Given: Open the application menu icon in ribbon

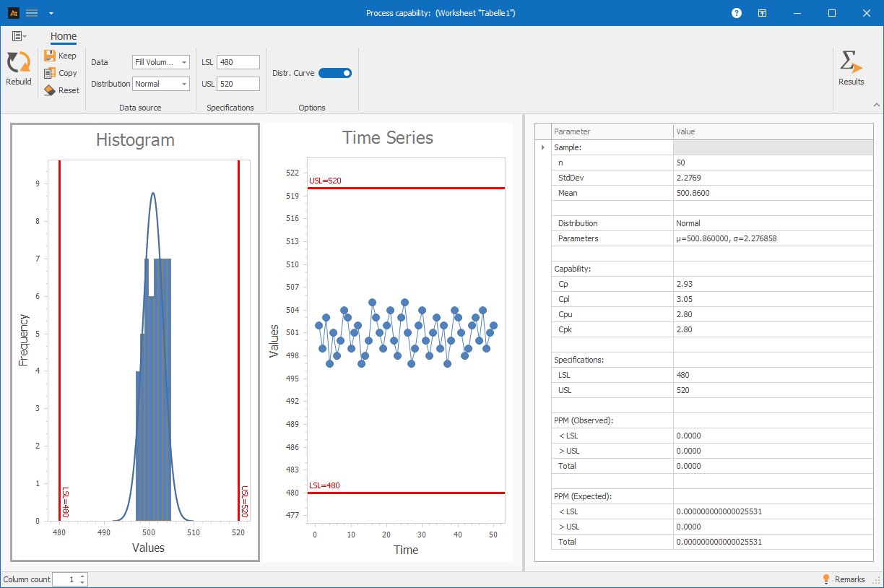Looking at the screenshot, I should 19,36.
